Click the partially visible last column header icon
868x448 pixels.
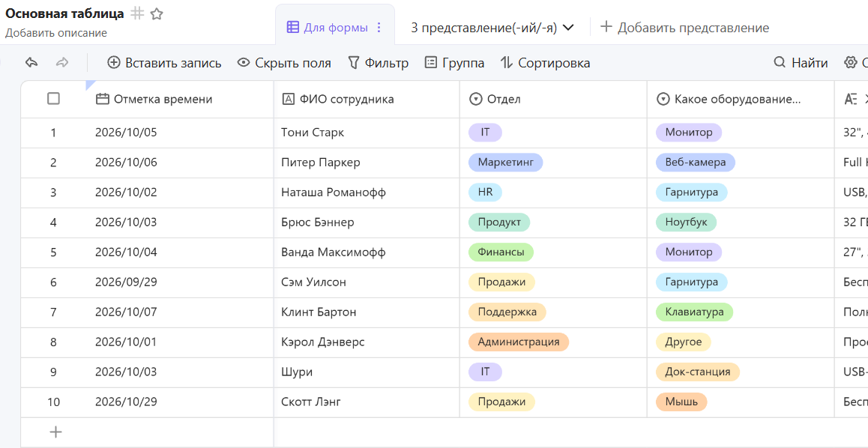point(851,99)
